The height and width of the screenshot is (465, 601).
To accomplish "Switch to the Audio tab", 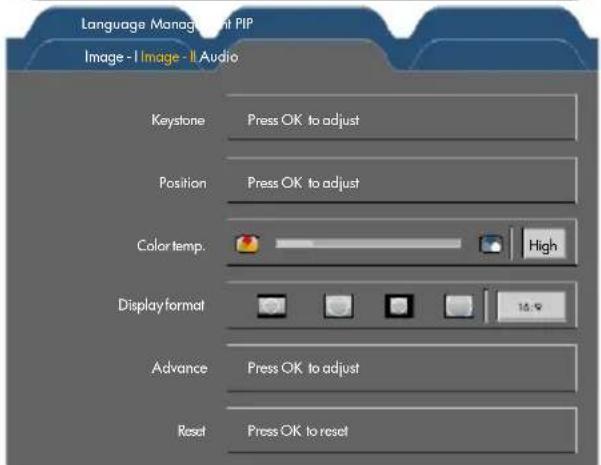I will tap(219, 57).
